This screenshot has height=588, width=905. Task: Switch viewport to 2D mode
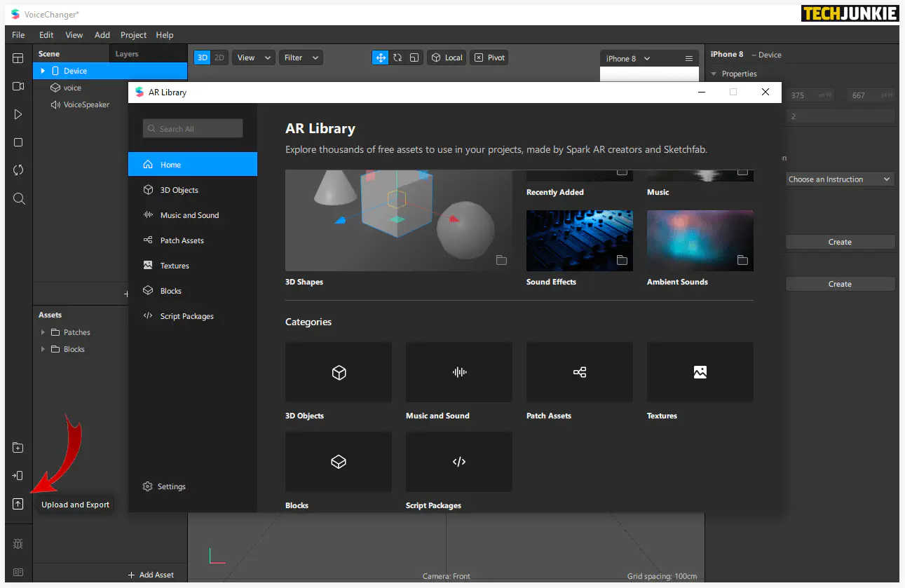(x=219, y=57)
